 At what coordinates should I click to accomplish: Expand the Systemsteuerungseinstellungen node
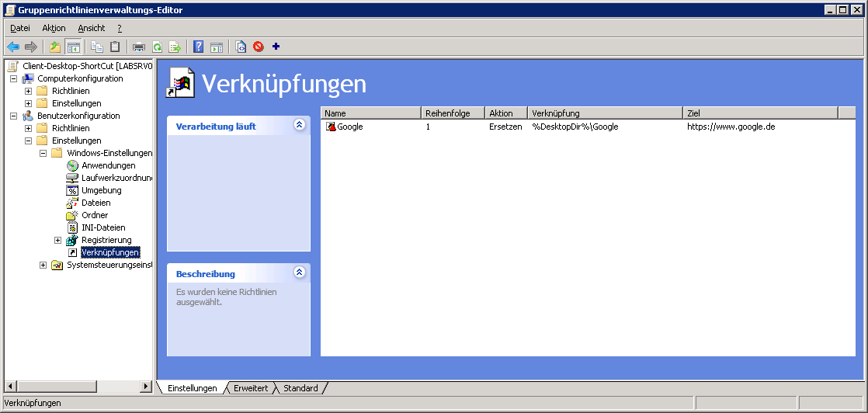pyautogui.click(x=43, y=265)
